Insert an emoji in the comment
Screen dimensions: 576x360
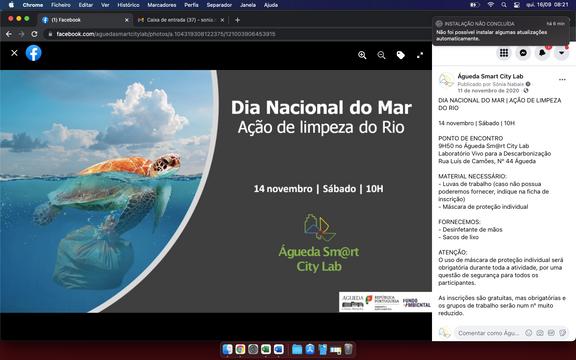pyautogui.click(x=528, y=333)
